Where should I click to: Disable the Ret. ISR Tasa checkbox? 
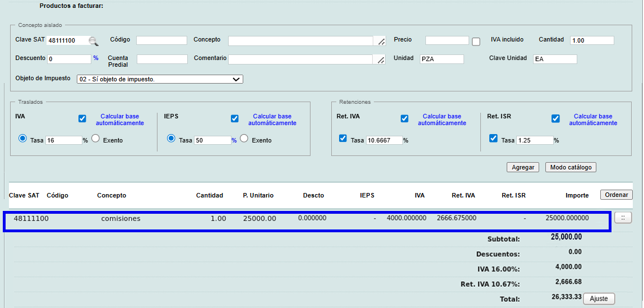point(493,139)
